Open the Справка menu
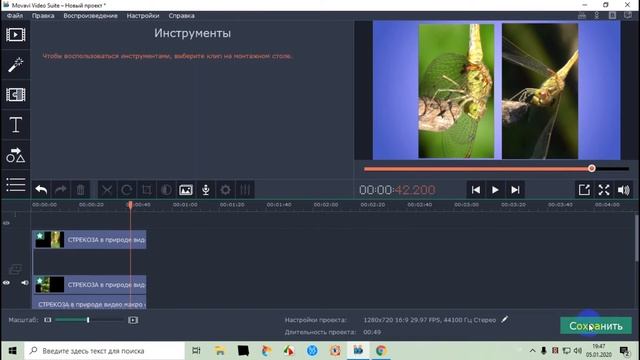640x360 pixels. (x=181, y=16)
